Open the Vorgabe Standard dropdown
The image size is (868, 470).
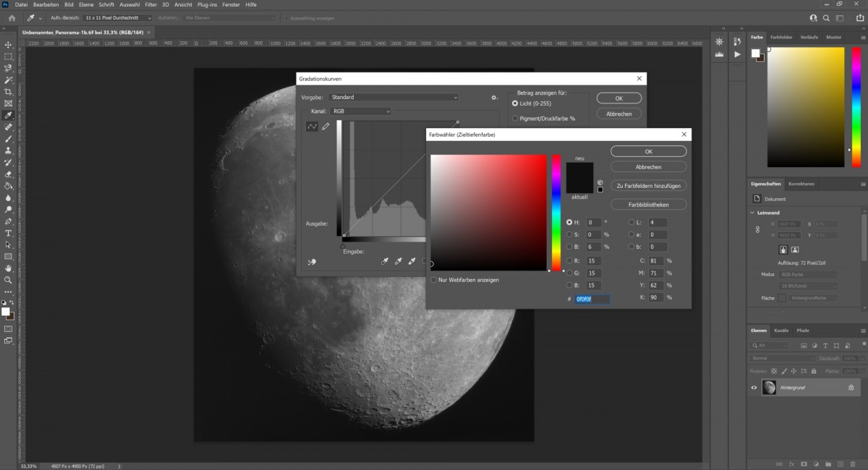[393, 98]
